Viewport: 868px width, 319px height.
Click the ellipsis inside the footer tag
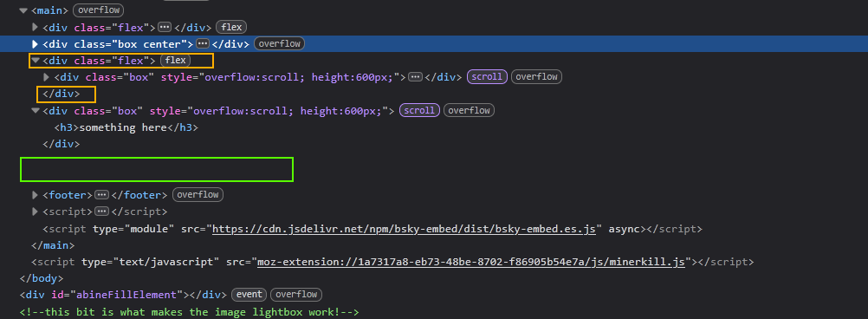(101, 195)
